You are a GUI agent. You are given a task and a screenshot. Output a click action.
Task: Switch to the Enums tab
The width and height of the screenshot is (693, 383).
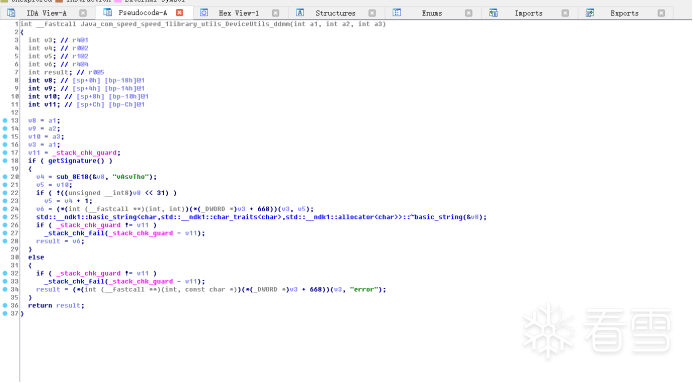(432, 13)
